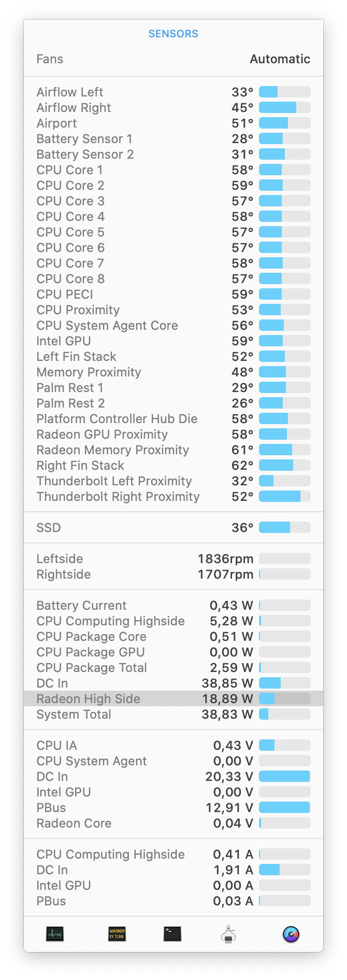The image size is (347, 980).
Task: Open the System Information chip icon
Action: (228, 934)
